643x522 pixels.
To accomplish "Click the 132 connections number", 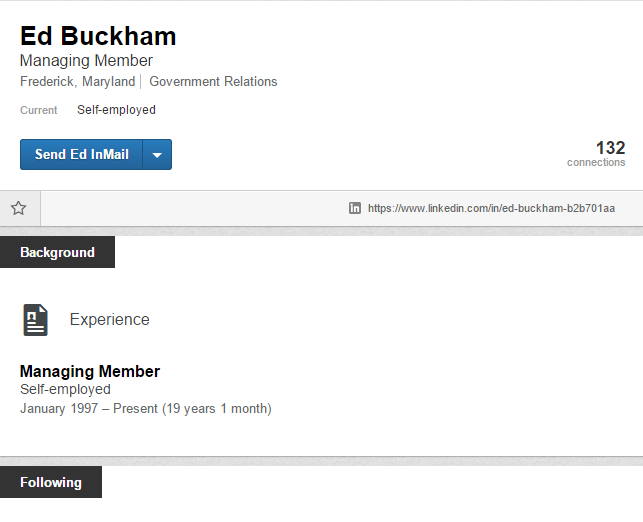I will [610, 148].
